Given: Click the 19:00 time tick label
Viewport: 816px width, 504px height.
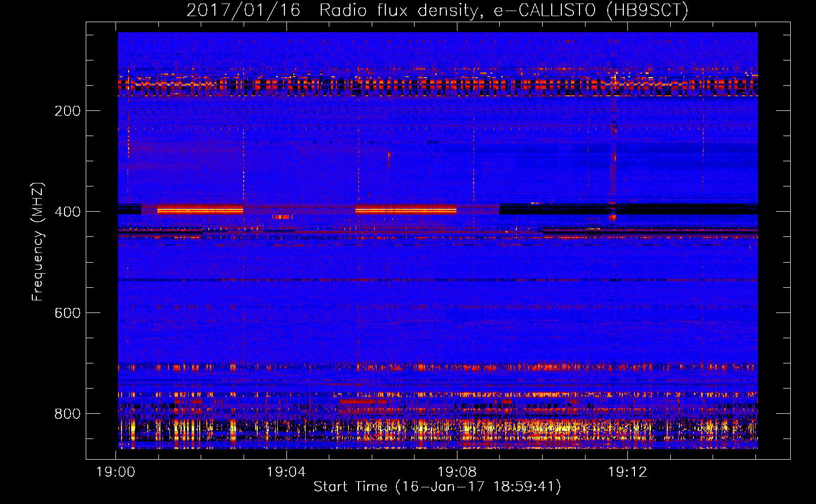Looking at the screenshot, I should click(116, 472).
